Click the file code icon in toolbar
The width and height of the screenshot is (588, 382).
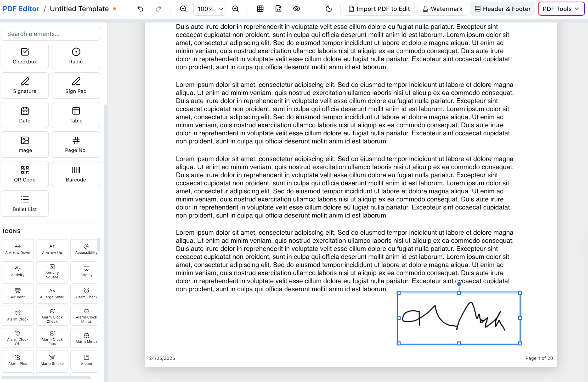(278, 9)
